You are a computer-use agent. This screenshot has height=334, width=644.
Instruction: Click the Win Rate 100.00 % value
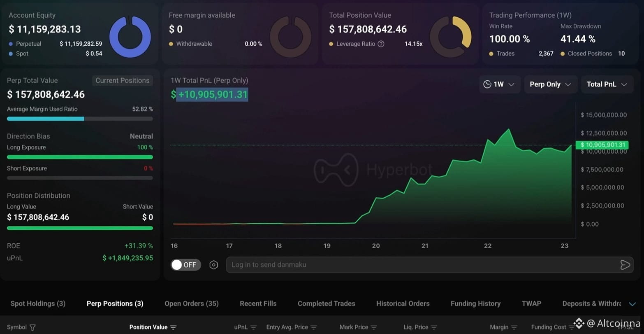pos(510,39)
